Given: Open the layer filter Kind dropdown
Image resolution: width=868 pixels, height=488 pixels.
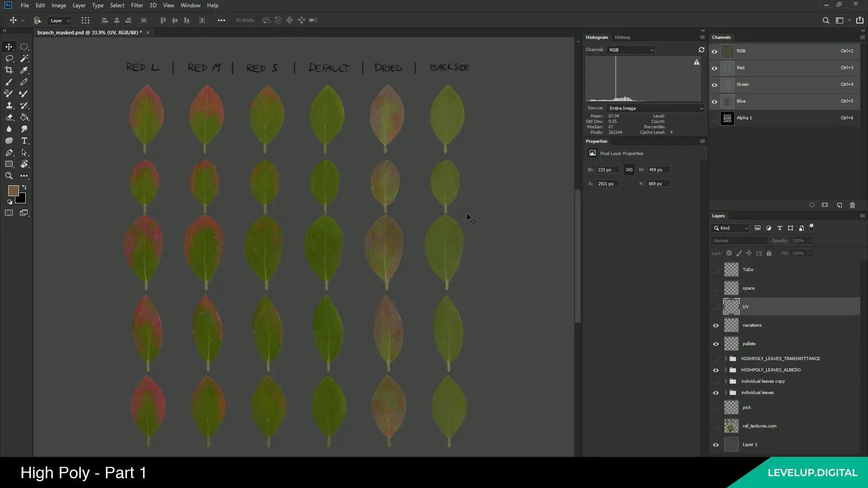Looking at the screenshot, I should (x=731, y=228).
